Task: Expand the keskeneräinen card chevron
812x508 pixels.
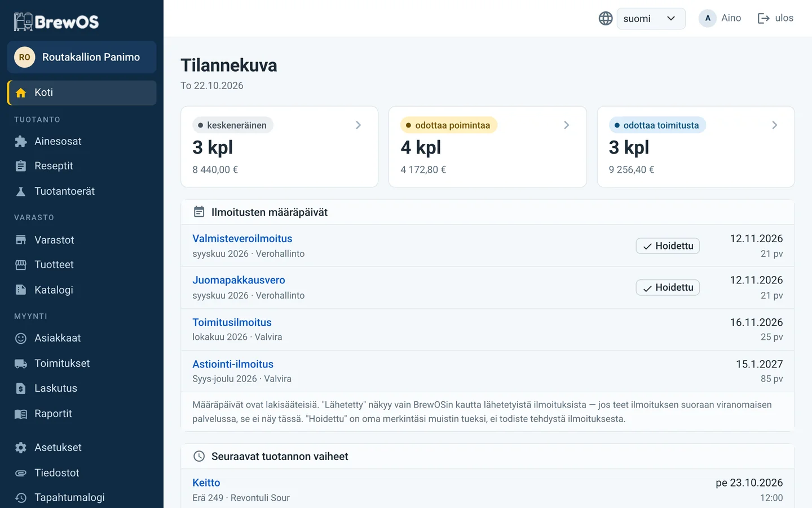Action: click(358, 125)
